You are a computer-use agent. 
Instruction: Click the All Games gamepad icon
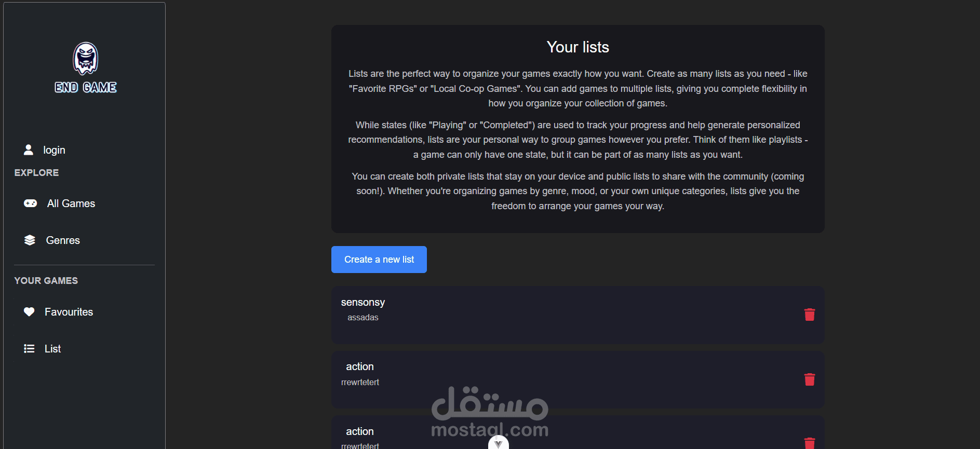[x=30, y=203]
